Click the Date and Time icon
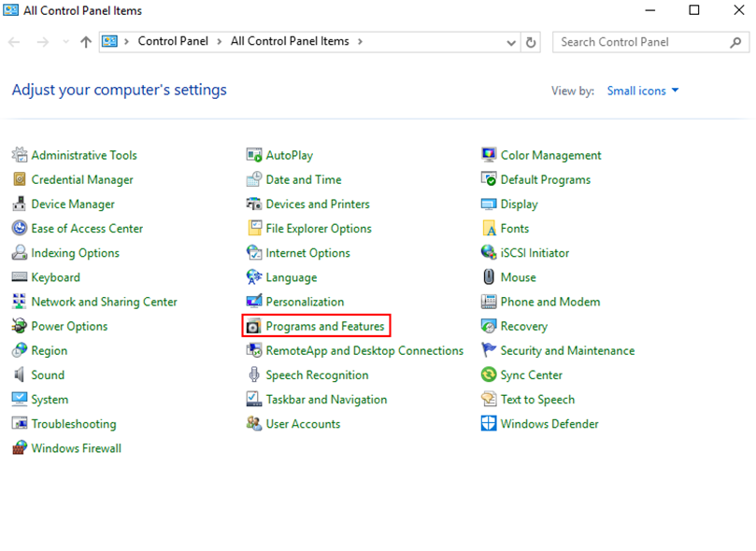The width and height of the screenshot is (756, 551). (x=254, y=179)
